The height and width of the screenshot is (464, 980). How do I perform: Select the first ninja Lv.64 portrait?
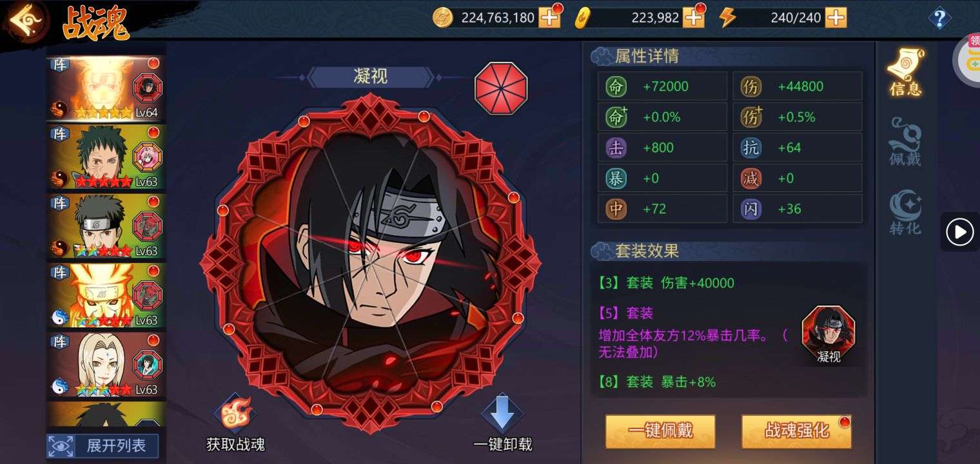[107, 88]
